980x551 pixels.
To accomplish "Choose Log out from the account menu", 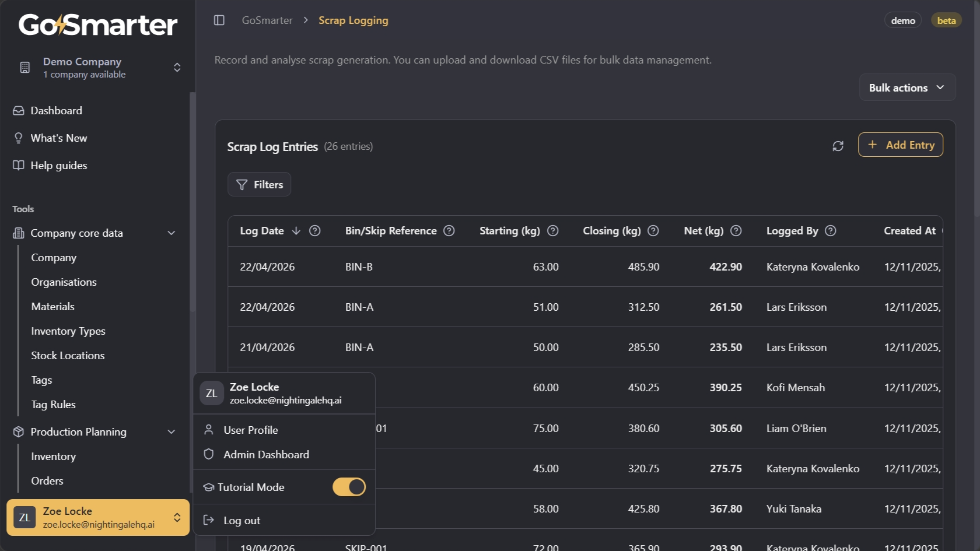I will tap(242, 520).
